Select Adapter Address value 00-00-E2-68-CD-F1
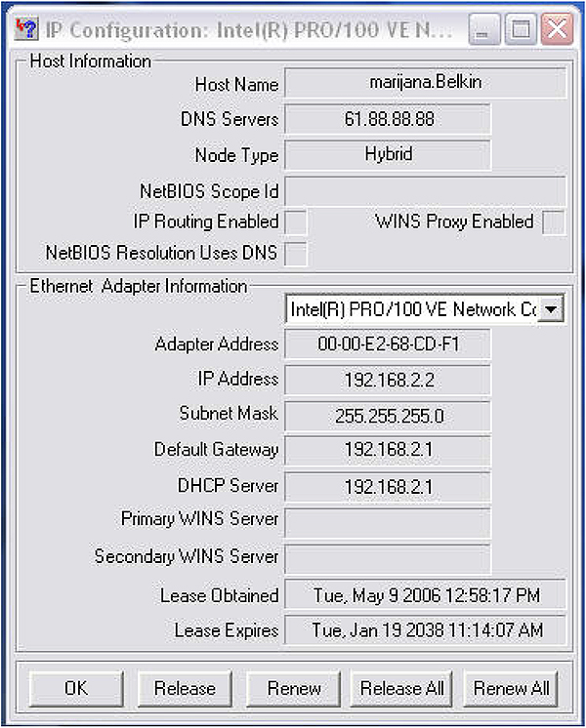Viewport: 586px width, 728px height. 388,344
